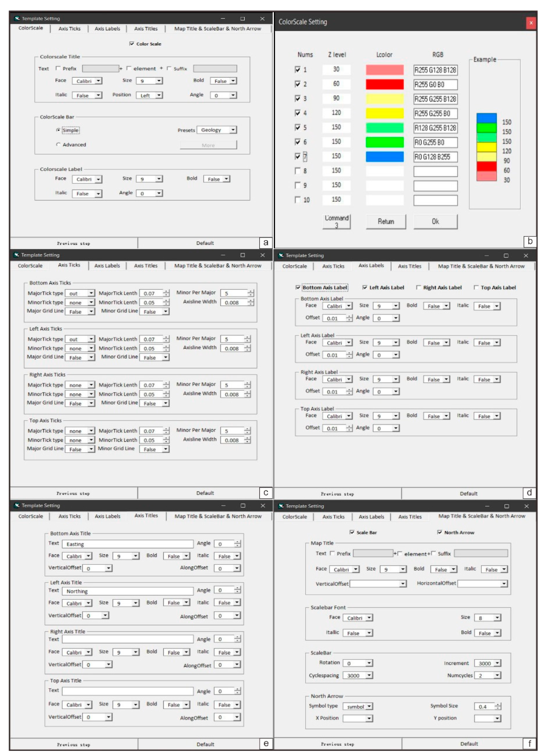The width and height of the screenshot is (552, 756).
Task: Increase Bottom Axis Title Angle spinner
Action: [237, 542]
